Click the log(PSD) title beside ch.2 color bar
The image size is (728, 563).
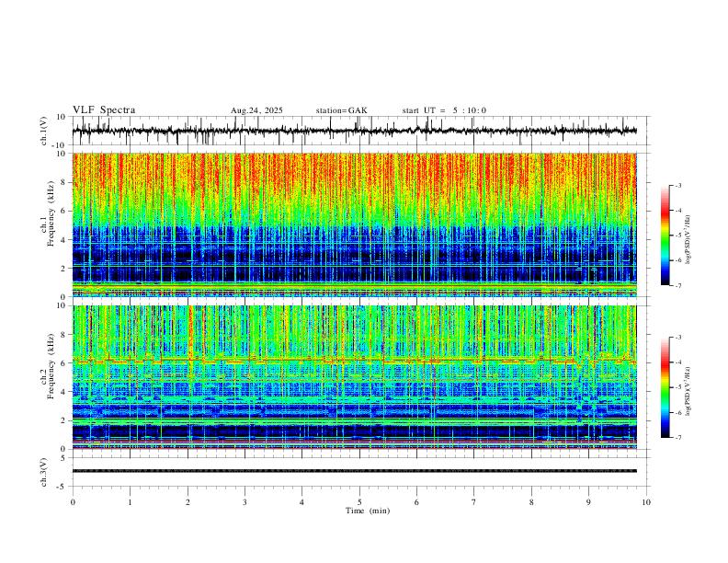click(688, 391)
